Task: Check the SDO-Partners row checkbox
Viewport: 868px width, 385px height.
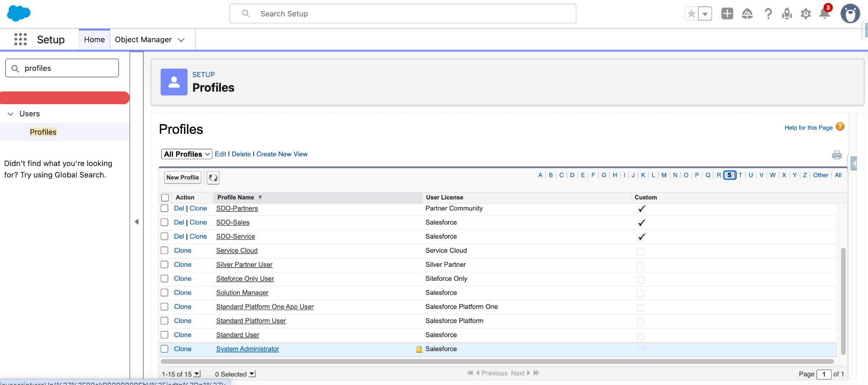Action: click(164, 208)
